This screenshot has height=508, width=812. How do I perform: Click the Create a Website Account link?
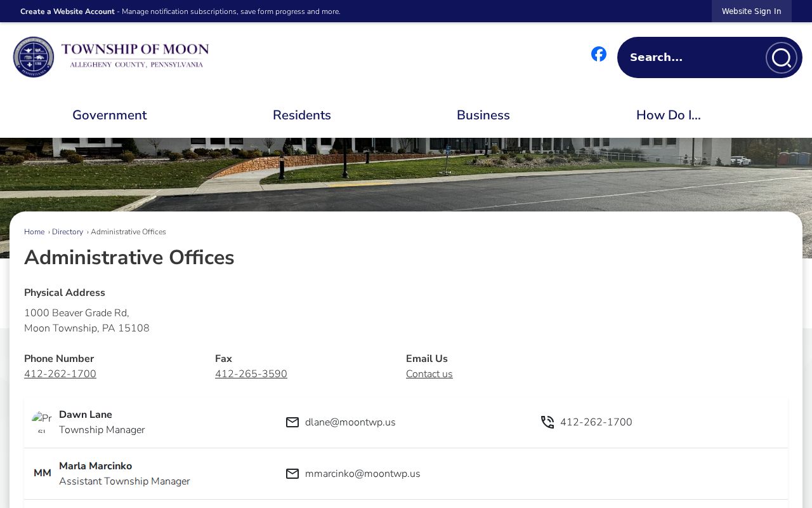[x=67, y=11]
